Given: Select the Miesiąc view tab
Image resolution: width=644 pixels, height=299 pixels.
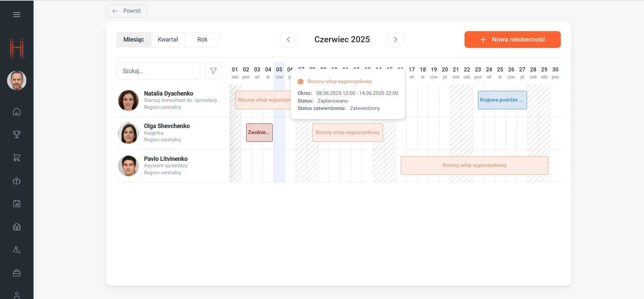Looking at the screenshot, I should click(x=133, y=40).
